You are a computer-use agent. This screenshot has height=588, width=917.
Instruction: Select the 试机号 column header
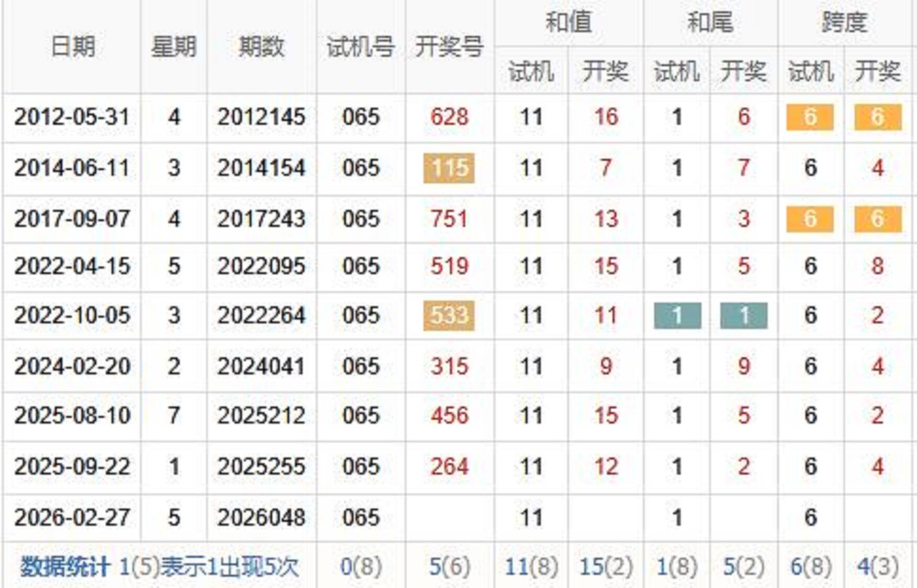(361, 47)
